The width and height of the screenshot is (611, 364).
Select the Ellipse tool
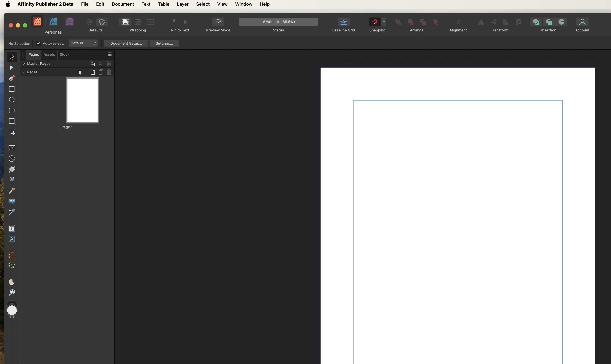pos(12,100)
